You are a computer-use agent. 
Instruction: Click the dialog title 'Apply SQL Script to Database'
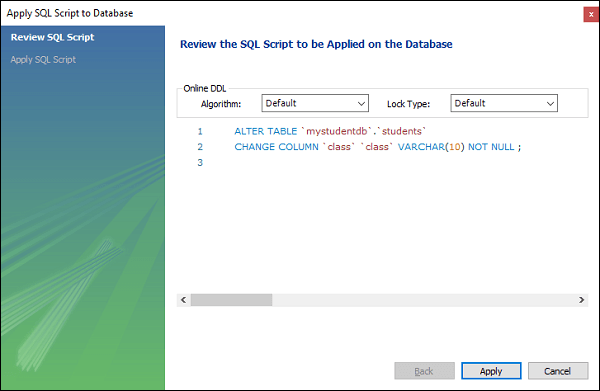coord(70,13)
